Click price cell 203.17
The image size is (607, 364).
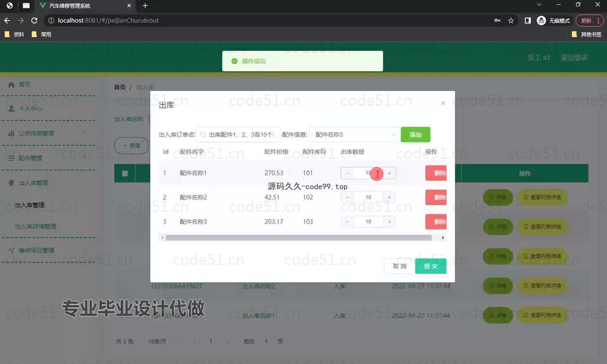pyautogui.click(x=274, y=222)
